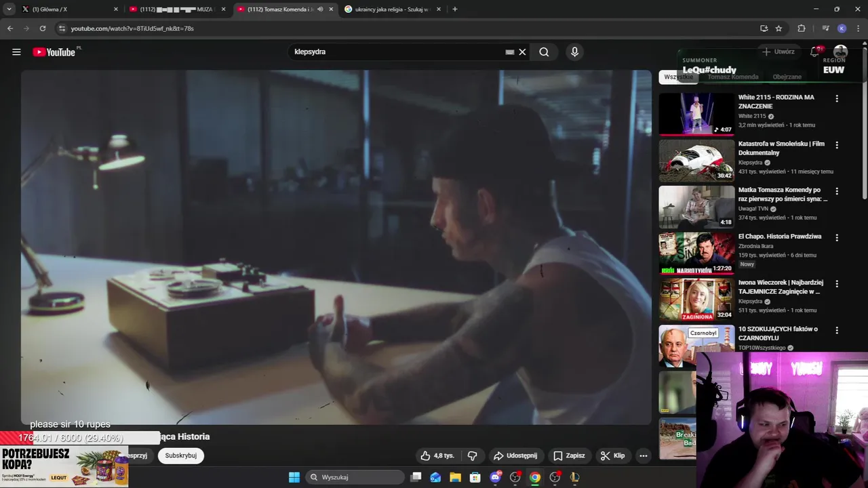Screen dimensions: 868x488
Task: Open the Chrome tab search dropdown arrow
Action: [x=9, y=9]
